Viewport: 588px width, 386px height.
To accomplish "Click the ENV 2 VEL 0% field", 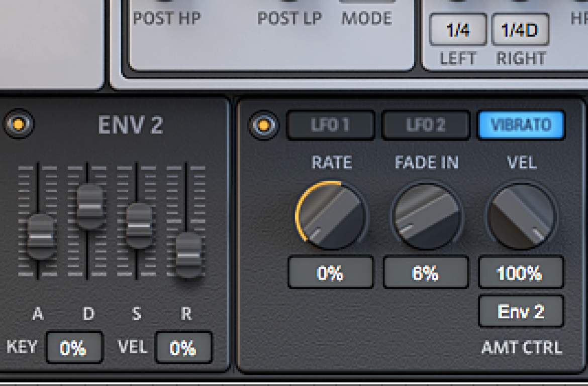I will [x=184, y=347].
